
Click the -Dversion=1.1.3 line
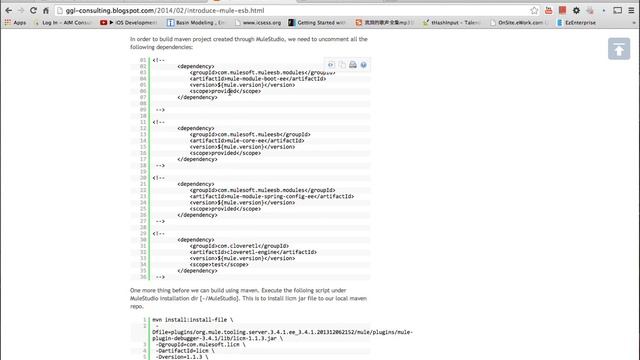[x=182, y=357]
